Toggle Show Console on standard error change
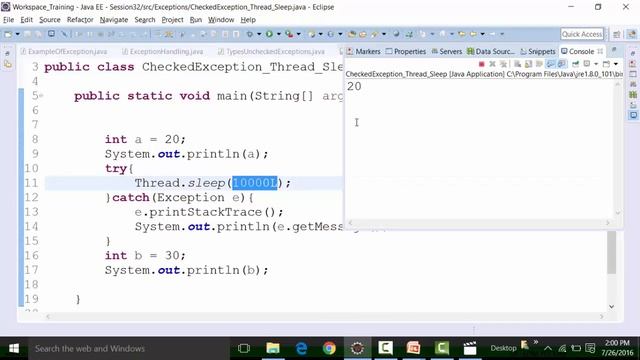The width and height of the screenshot is (640, 360). pos(562,64)
